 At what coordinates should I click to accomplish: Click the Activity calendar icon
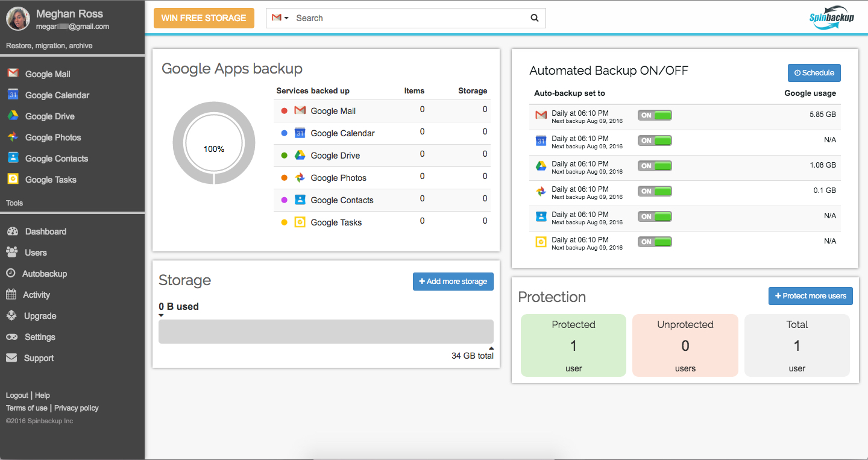[11, 294]
